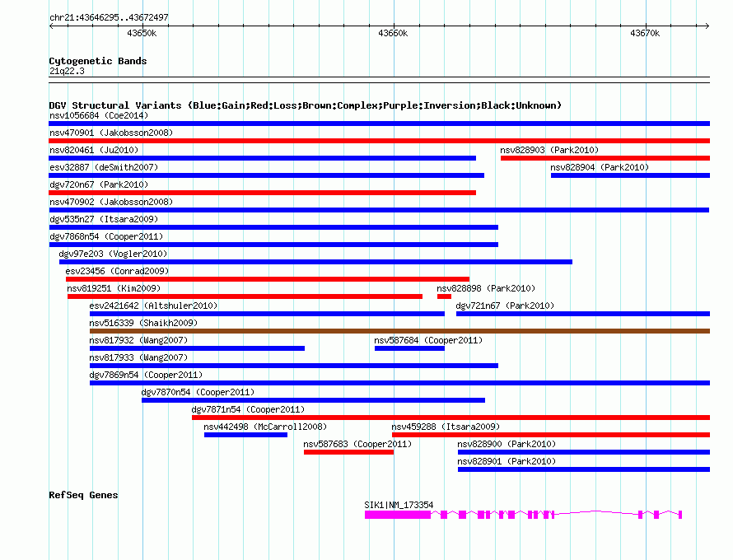Screen dimensions: 733x560
Task: Open the dgv7868n54 (Cooper2011) label
Action: (106, 236)
